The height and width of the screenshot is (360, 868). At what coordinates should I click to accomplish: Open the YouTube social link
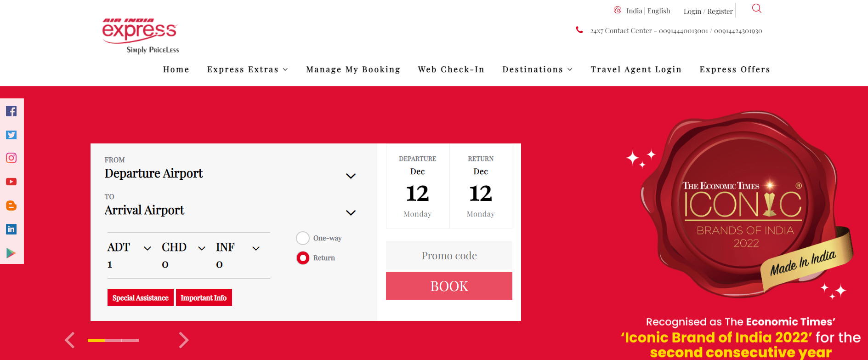point(11,182)
